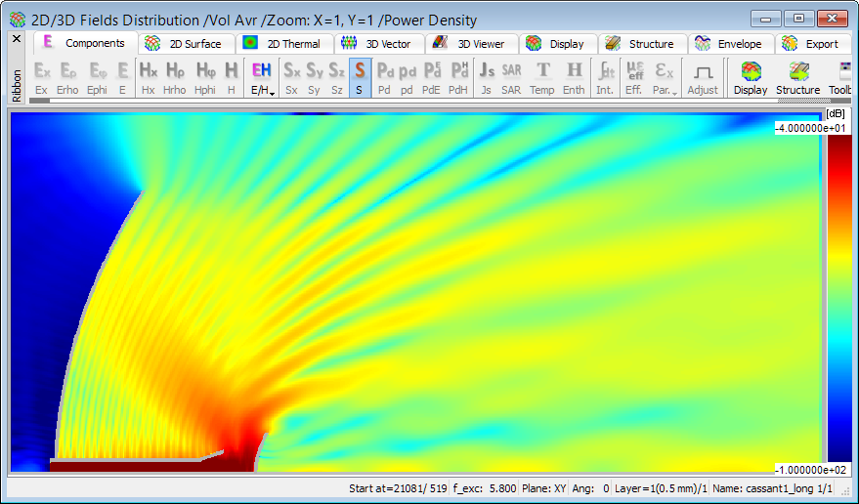Click the Adjust pulse icon
The height and width of the screenshot is (504, 859).
click(x=702, y=77)
